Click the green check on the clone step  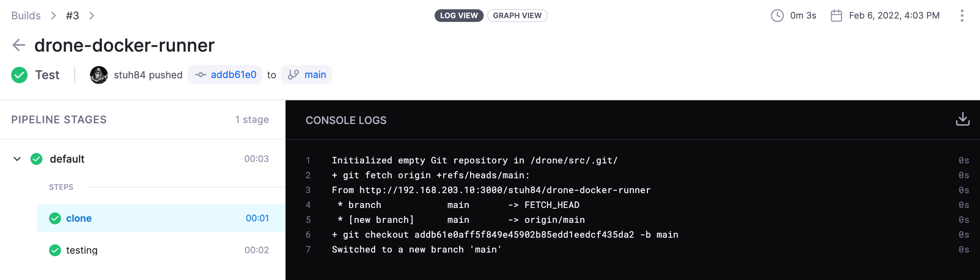click(x=55, y=218)
